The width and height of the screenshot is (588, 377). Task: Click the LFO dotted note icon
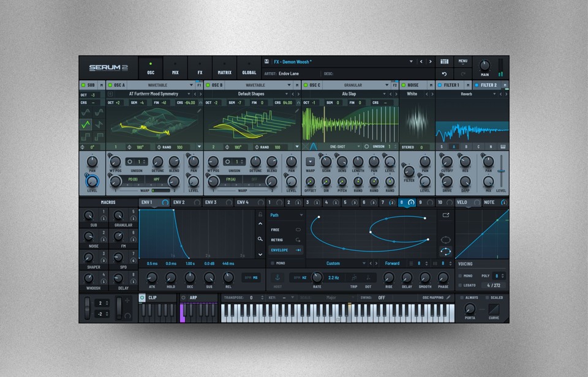click(368, 278)
